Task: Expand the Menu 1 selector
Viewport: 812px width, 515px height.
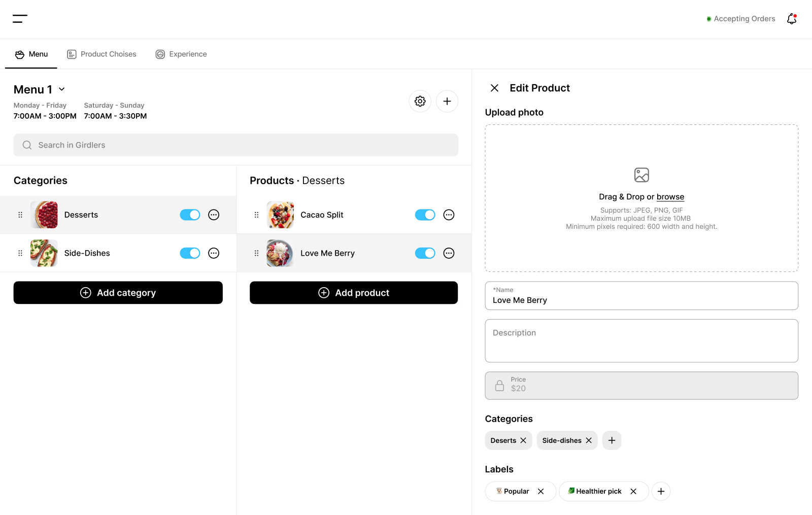Action: tap(61, 89)
